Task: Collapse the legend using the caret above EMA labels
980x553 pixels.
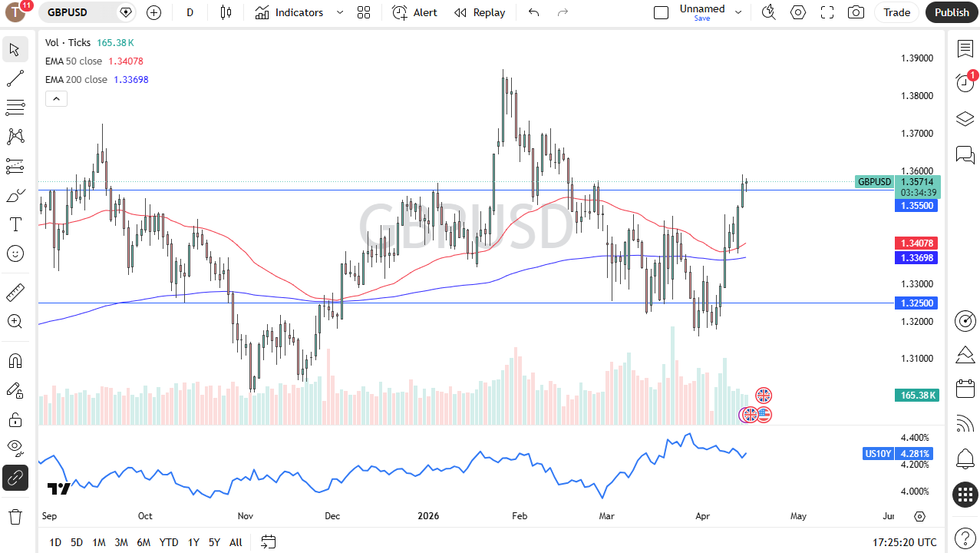Action: (x=56, y=98)
